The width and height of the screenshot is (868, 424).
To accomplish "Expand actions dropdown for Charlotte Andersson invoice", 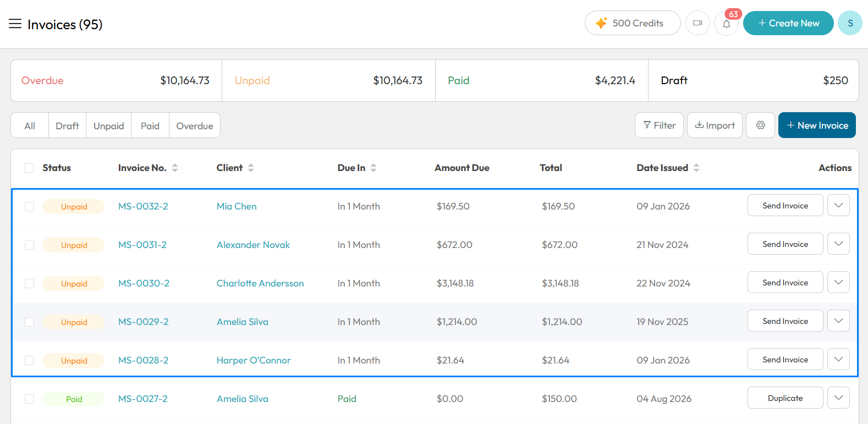I will point(838,282).
